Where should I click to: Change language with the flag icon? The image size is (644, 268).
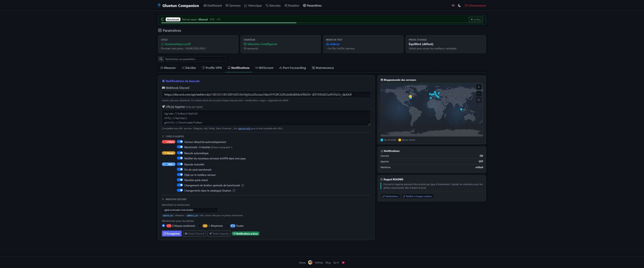pyautogui.click(x=453, y=5)
